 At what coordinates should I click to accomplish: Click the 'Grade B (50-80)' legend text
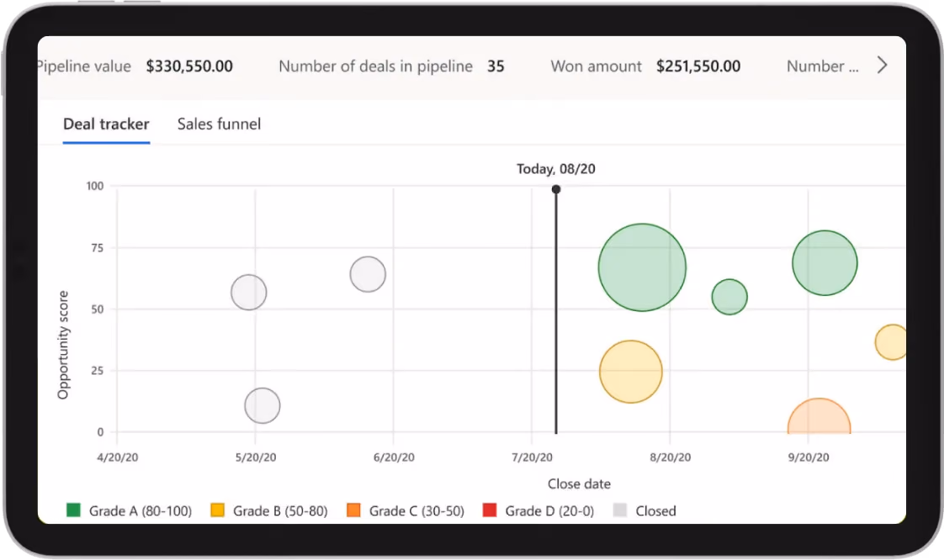click(280, 510)
